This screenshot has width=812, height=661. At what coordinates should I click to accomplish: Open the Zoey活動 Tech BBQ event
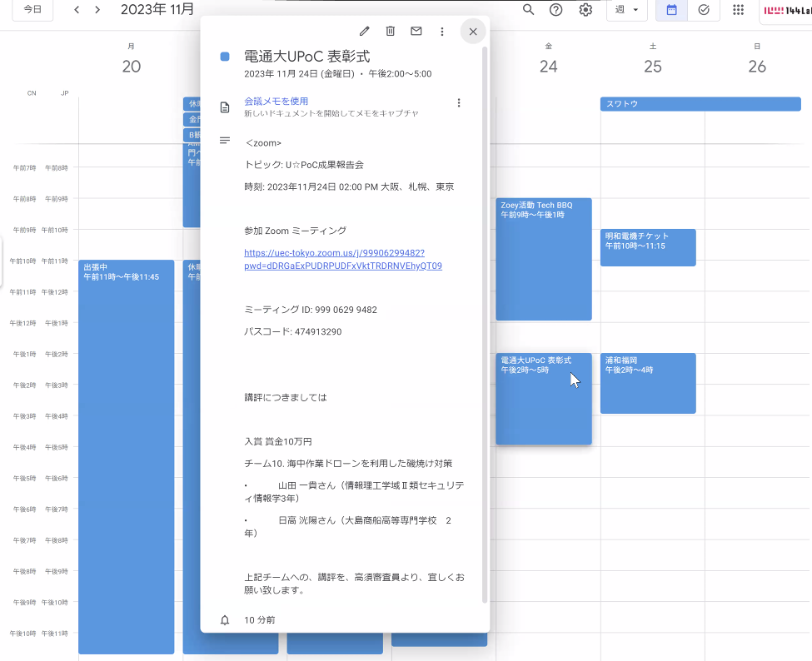click(544, 259)
